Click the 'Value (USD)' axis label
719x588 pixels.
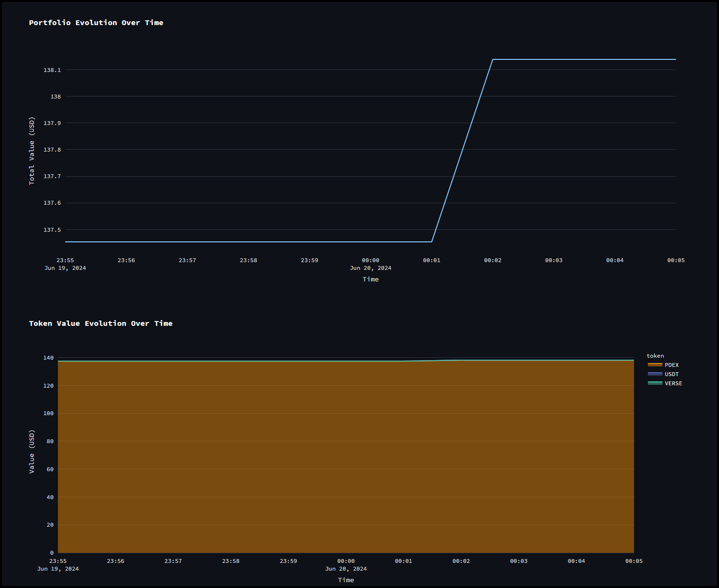[32, 451]
